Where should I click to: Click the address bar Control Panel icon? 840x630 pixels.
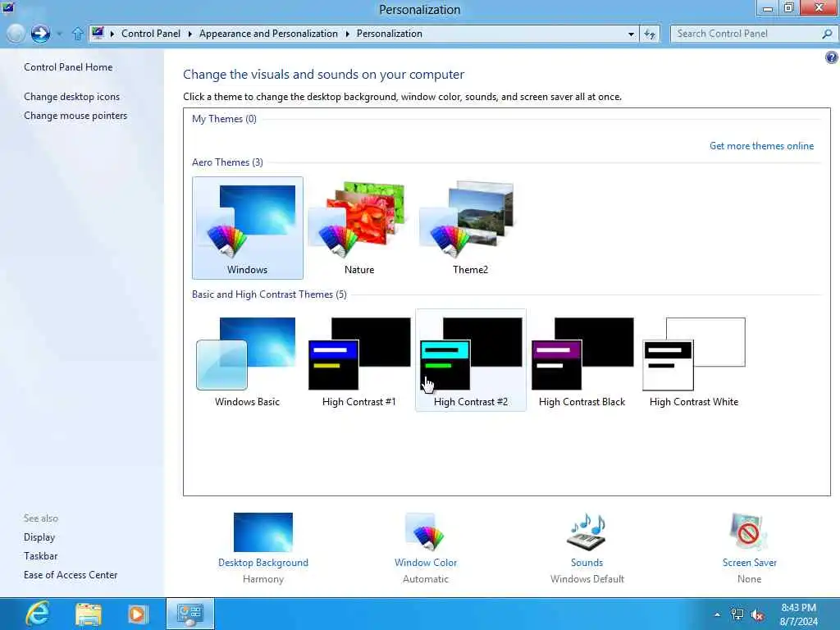pos(98,33)
